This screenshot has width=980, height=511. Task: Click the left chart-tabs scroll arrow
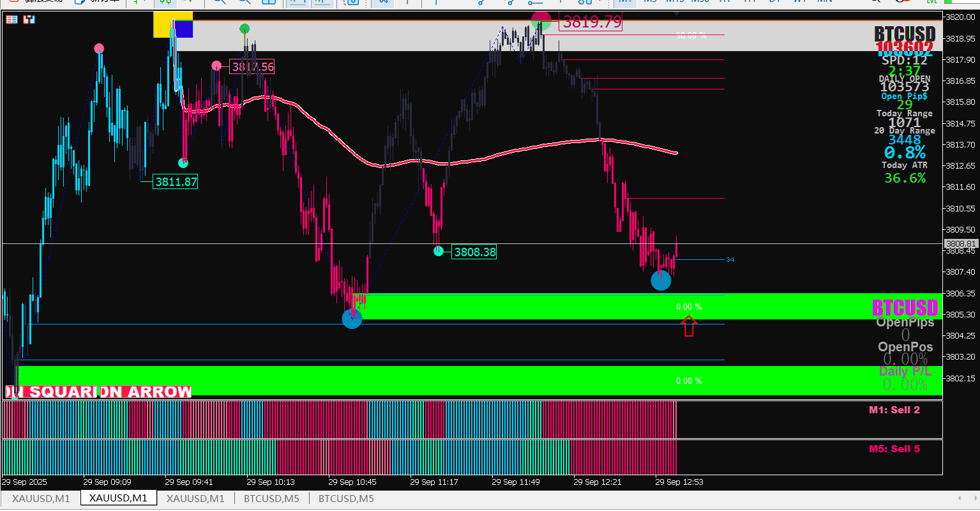(959, 498)
